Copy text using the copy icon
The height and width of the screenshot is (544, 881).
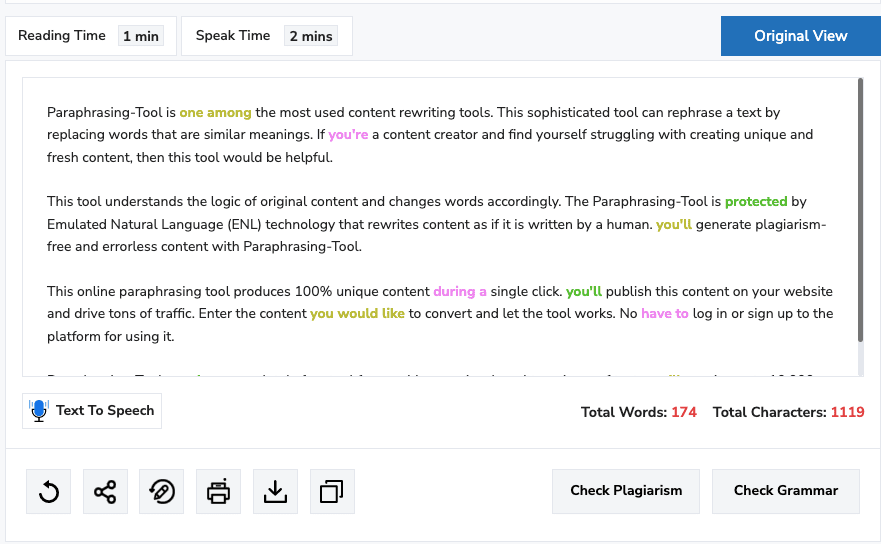coord(332,492)
